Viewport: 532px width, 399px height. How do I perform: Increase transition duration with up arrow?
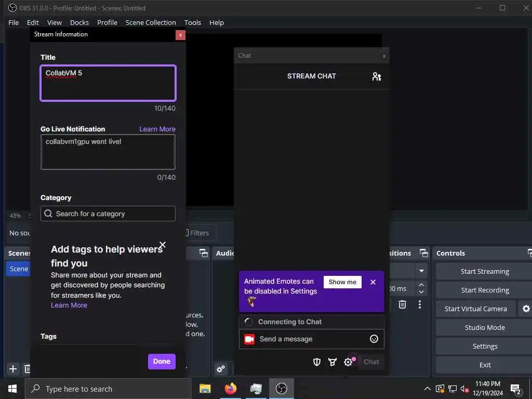click(421, 285)
